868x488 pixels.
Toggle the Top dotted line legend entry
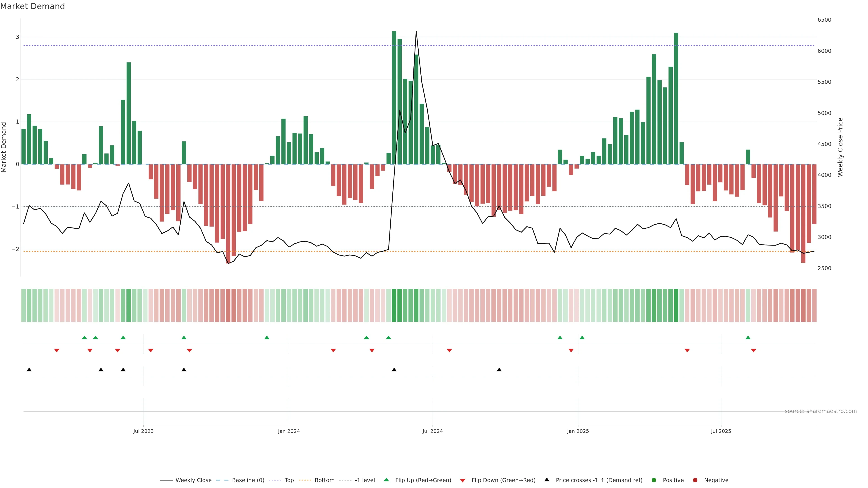click(289, 480)
